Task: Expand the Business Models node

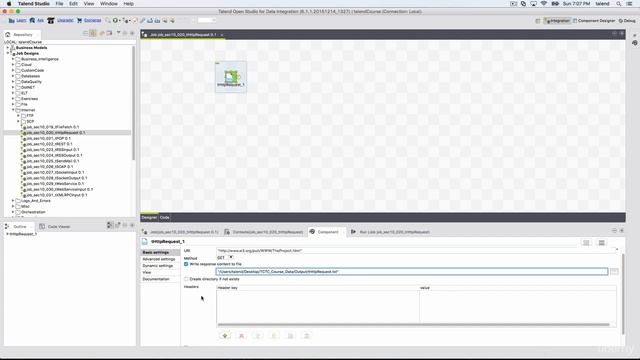Action: click(7, 48)
